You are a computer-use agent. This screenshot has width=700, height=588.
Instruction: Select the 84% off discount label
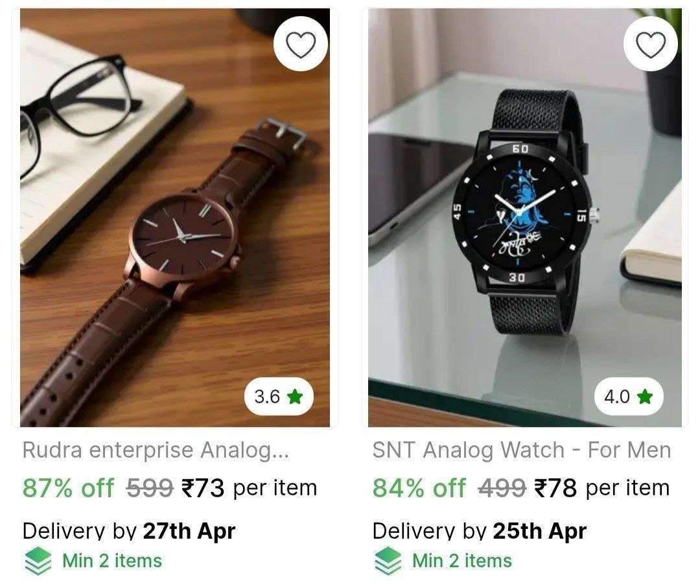[x=419, y=488]
